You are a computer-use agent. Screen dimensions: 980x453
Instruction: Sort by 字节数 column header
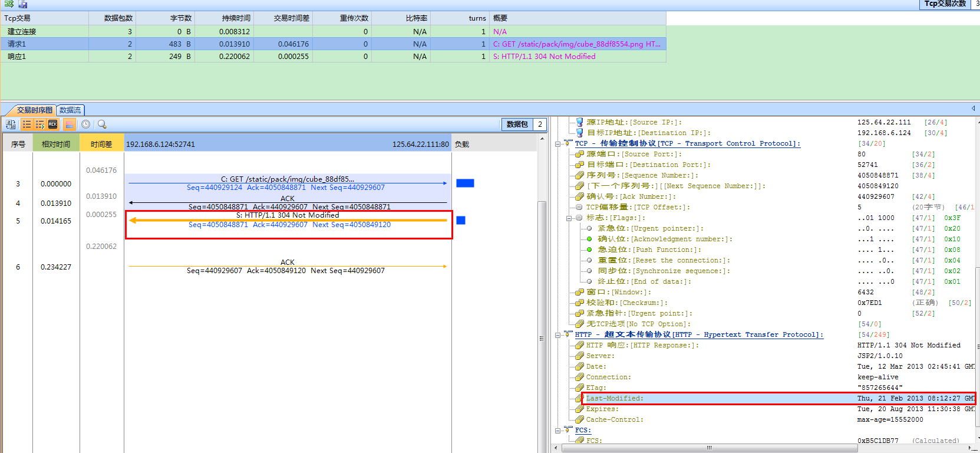[165, 18]
